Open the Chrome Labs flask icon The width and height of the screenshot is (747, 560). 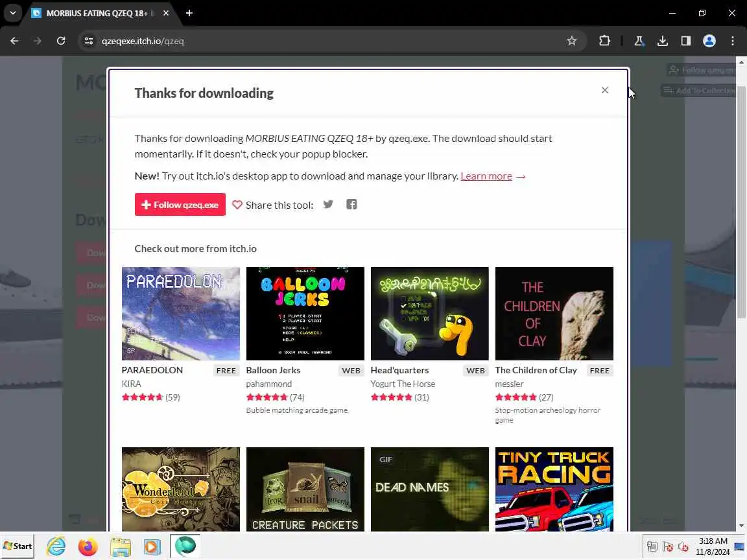(639, 41)
